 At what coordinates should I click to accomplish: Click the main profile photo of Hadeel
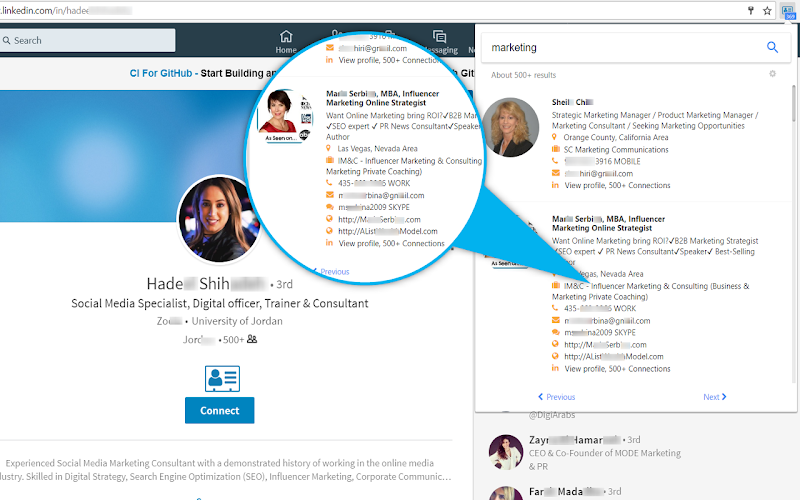click(219, 219)
